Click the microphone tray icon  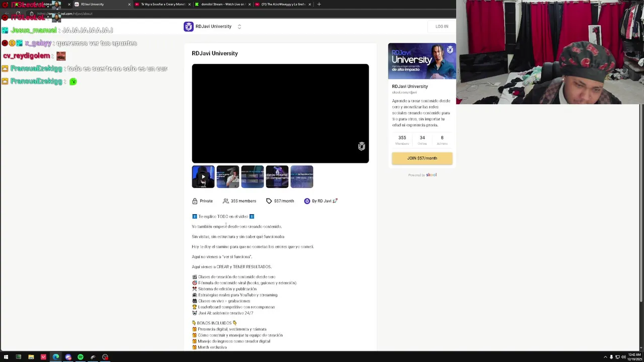611,357
